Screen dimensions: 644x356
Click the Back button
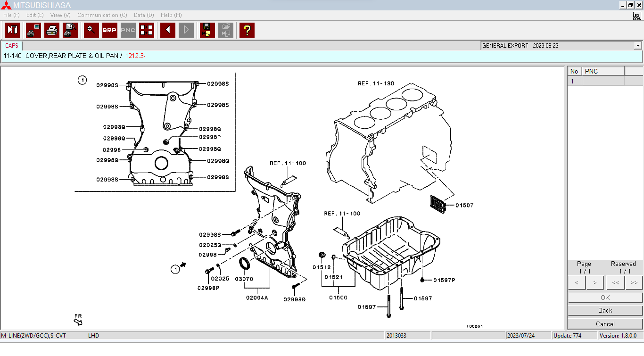point(605,310)
